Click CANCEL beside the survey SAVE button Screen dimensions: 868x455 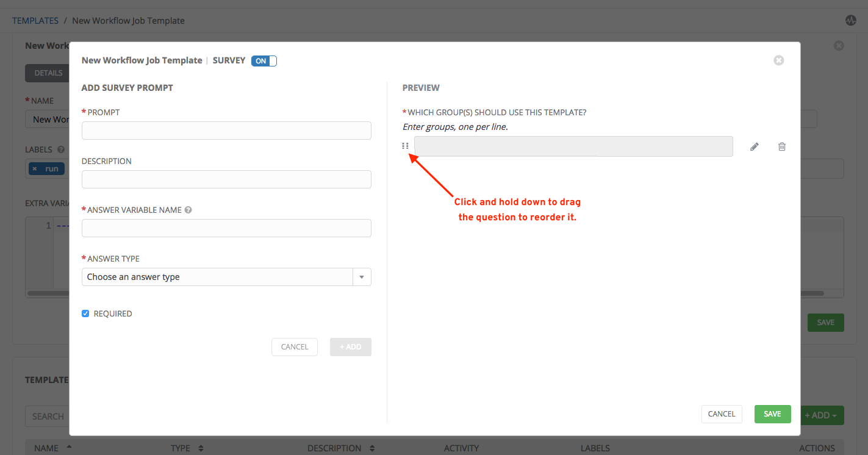coord(722,414)
